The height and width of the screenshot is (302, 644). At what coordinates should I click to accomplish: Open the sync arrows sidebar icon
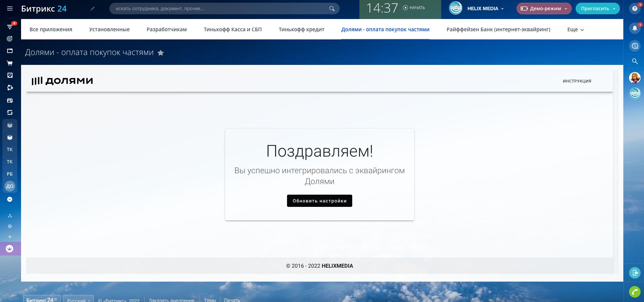(10, 112)
